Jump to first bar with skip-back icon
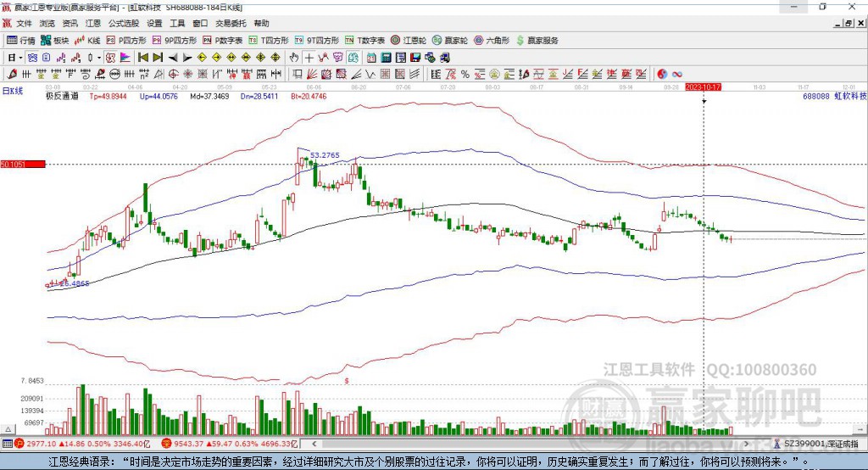Image resolution: width=868 pixels, height=470 pixels. point(142,58)
